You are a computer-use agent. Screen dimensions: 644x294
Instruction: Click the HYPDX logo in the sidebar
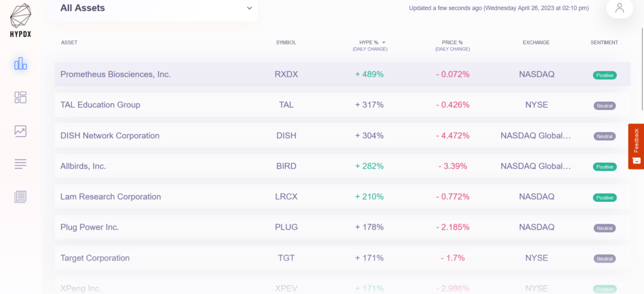[21, 22]
